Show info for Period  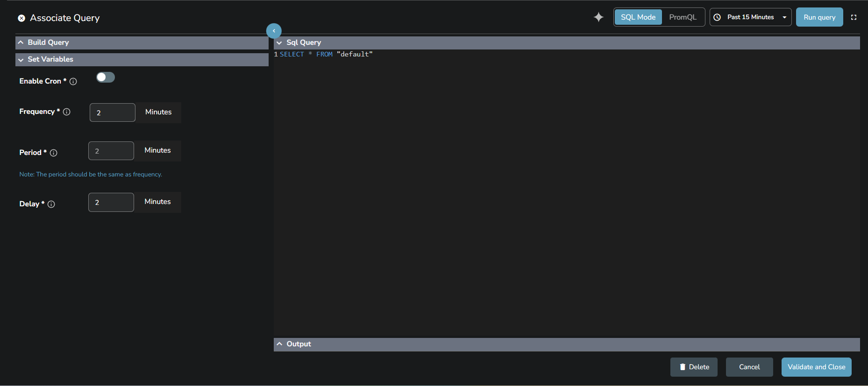54,153
